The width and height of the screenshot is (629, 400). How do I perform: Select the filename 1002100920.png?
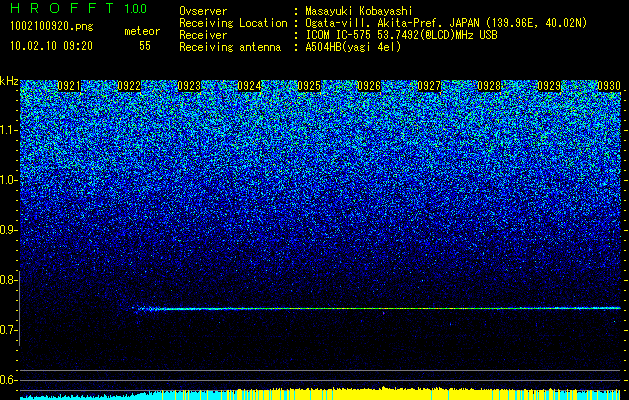coord(52,27)
